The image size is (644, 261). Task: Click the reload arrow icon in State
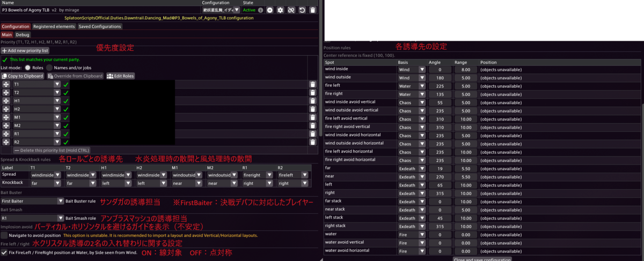(302, 10)
